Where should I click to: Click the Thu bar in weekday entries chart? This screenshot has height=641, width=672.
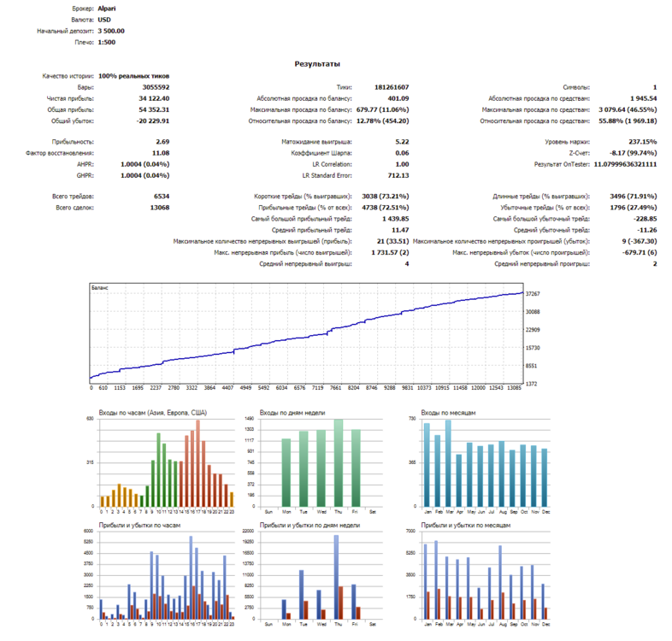[339, 463]
